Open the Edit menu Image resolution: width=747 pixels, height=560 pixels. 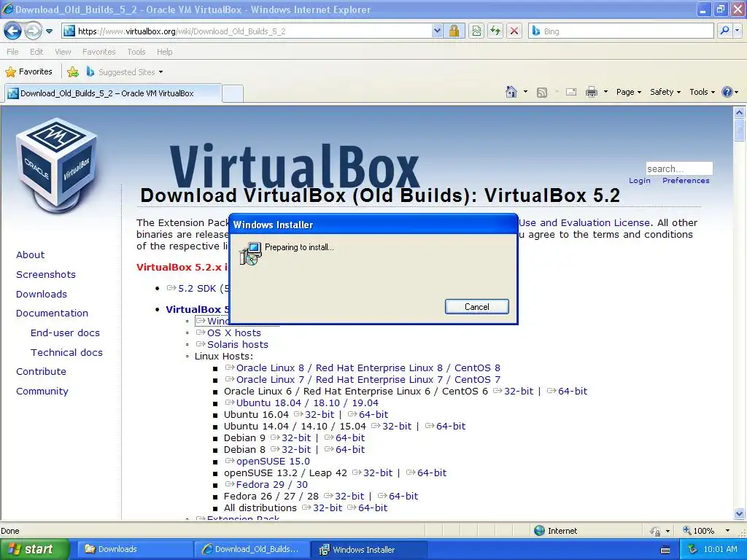tap(36, 52)
